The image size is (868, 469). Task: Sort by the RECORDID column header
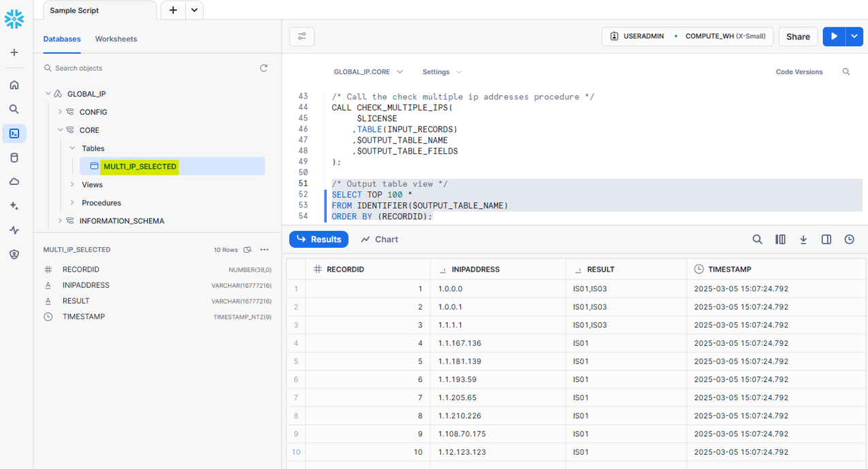click(x=368, y=270)
